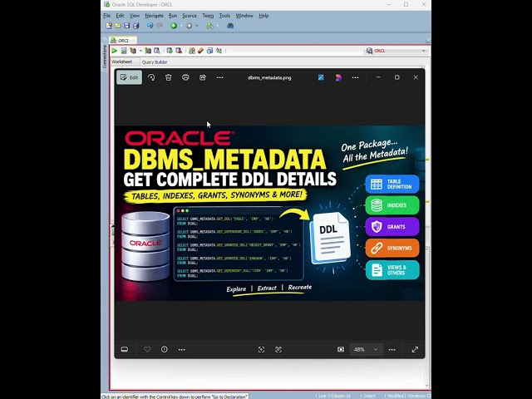Switch to the Query Builder tab
The height and width of the screenshot is (399, 532).
(155, 62)
